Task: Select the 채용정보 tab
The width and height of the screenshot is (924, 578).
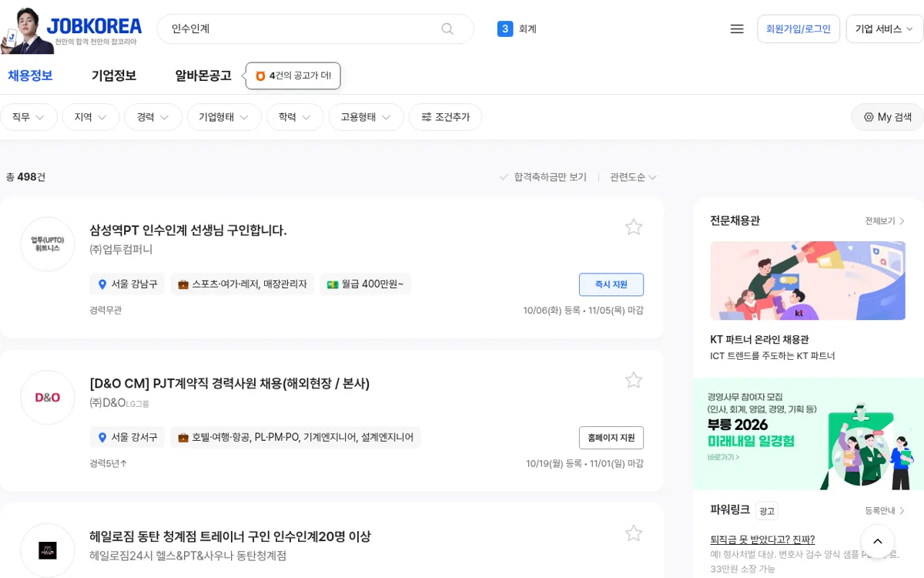Action: pos(30,76)
